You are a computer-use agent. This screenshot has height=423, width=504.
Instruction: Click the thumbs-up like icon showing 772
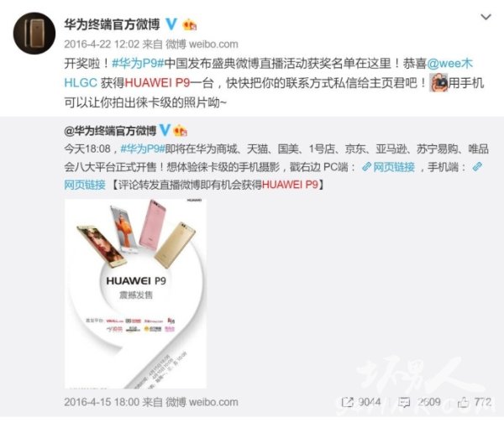point(463,402)
